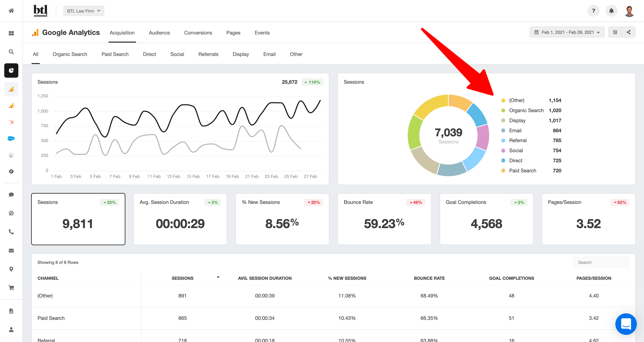Select the phone icon in sidebar

11,232
